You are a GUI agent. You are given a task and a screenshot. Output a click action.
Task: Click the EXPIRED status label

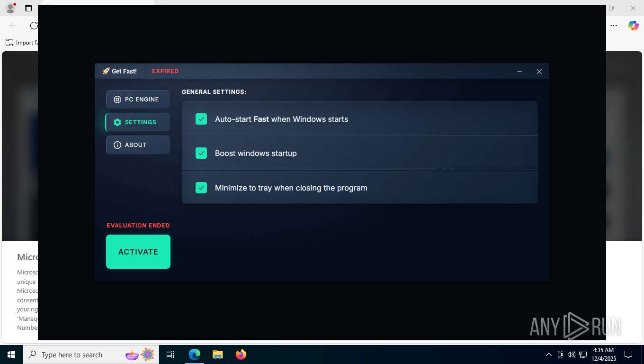click(165, 71)
